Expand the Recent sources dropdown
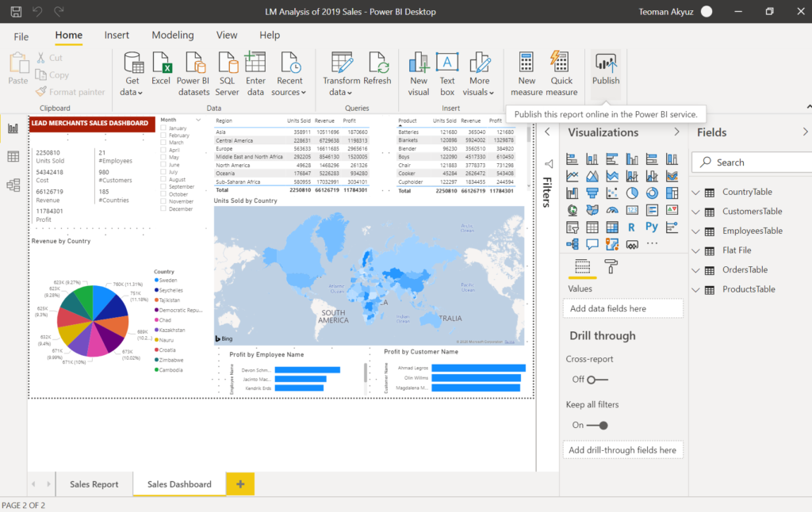 289,92
